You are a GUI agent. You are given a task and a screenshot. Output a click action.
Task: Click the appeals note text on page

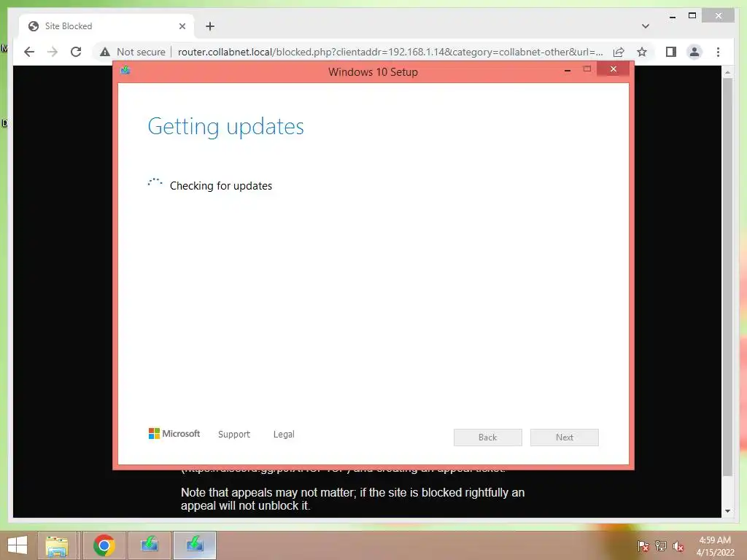[352, 499]
